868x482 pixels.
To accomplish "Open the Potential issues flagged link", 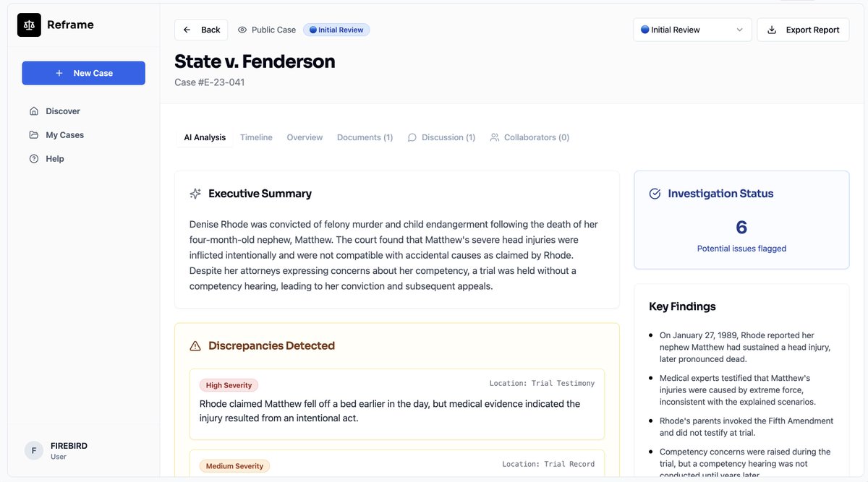I will point(741,248).
